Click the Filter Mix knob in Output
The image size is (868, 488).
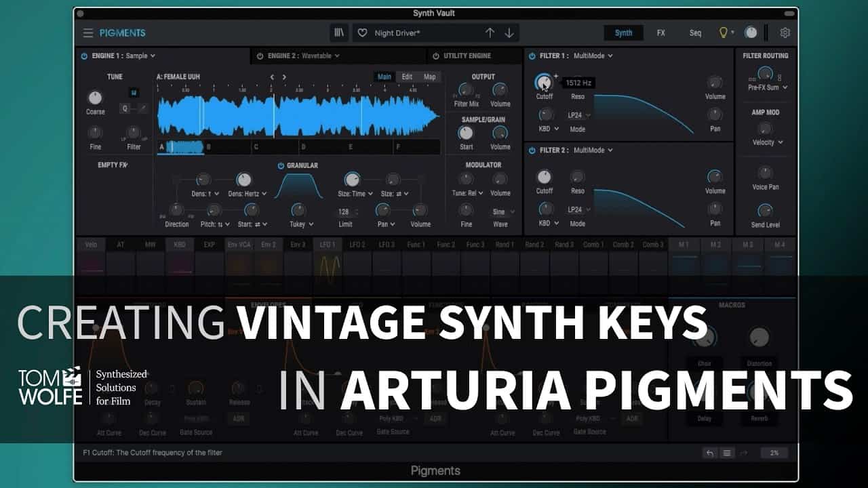[465, 89]
